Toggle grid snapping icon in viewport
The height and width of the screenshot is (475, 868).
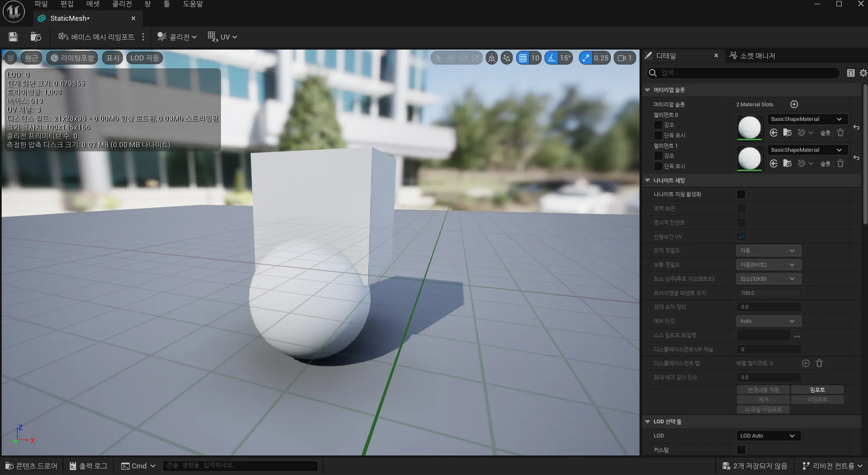point(523,58)
